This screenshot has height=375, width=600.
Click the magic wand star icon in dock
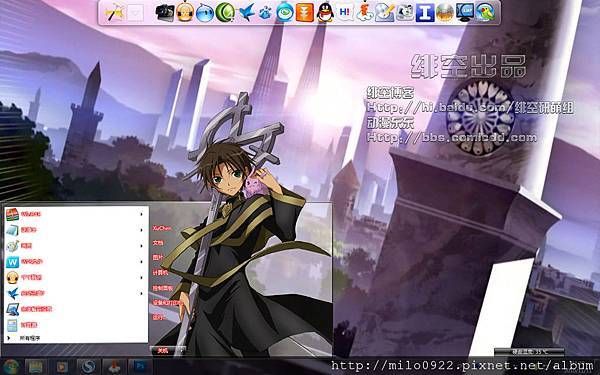coord(115,12)
